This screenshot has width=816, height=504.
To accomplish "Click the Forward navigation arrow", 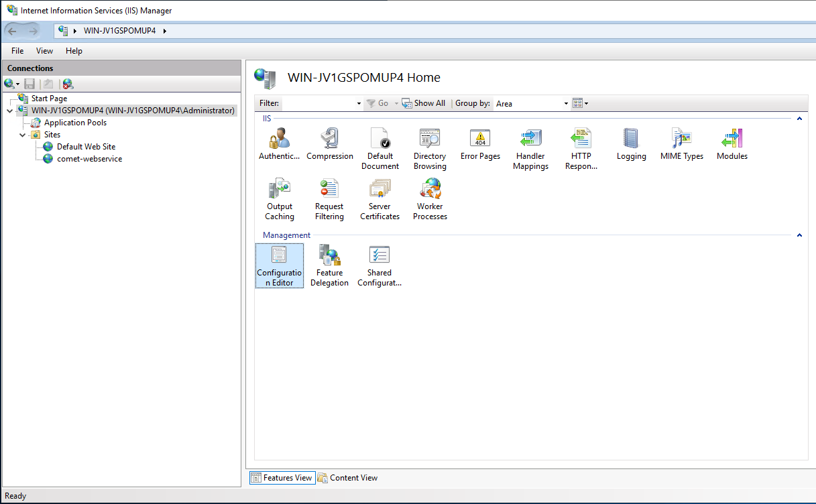I will tap(34, 31).
